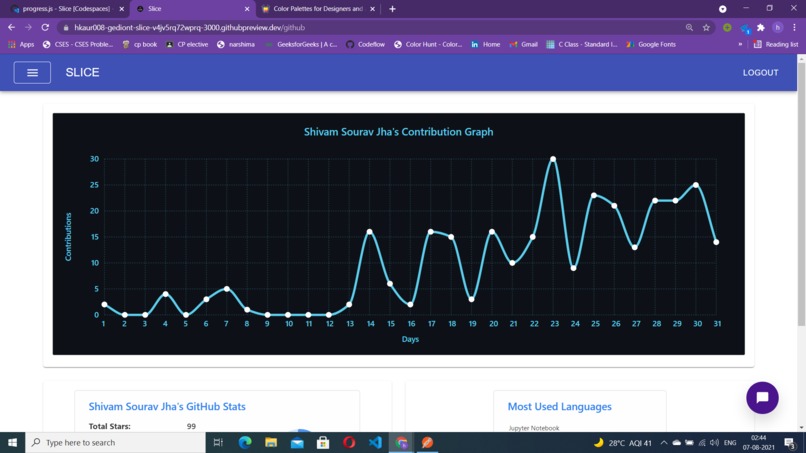Screen dimensions: 806x453
Task: Click the Total Stars value 99
Action: 191,426
